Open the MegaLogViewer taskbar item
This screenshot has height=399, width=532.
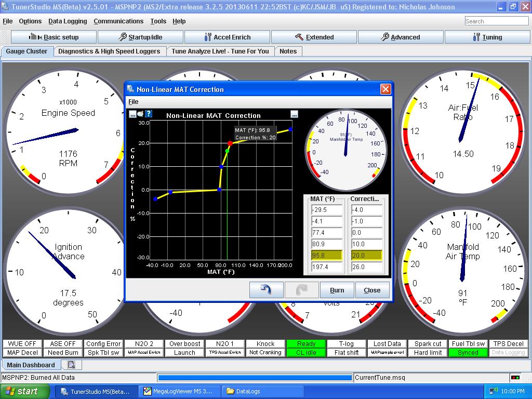[x=179, y=391]
